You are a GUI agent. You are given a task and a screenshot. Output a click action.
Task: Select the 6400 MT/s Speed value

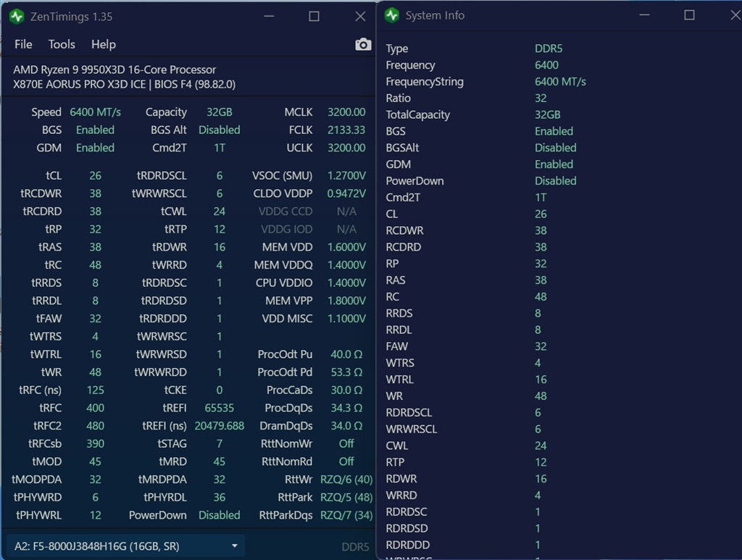coord(95,112)
